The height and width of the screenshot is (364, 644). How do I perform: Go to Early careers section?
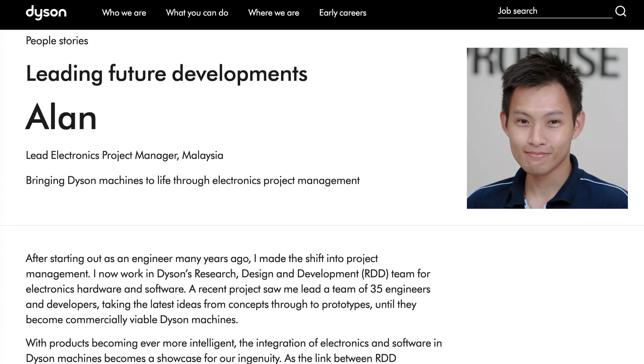[342, 13]
